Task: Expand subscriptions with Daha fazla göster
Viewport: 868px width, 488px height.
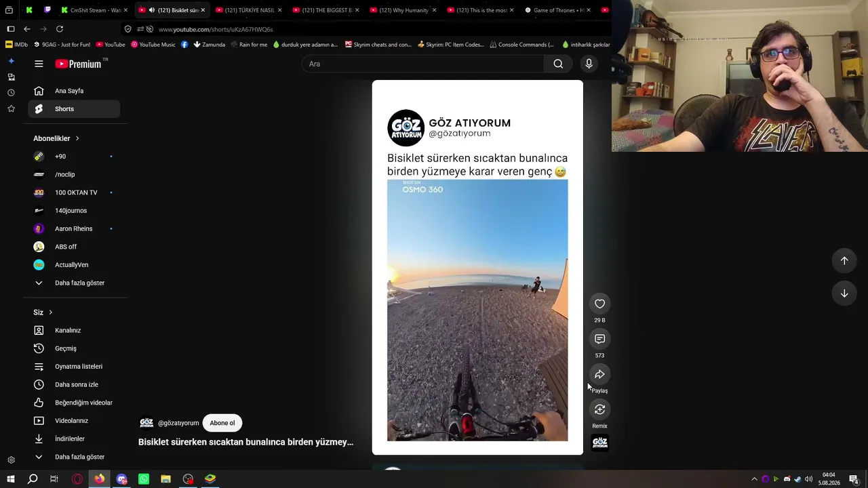Action: (x=73, y=283)
